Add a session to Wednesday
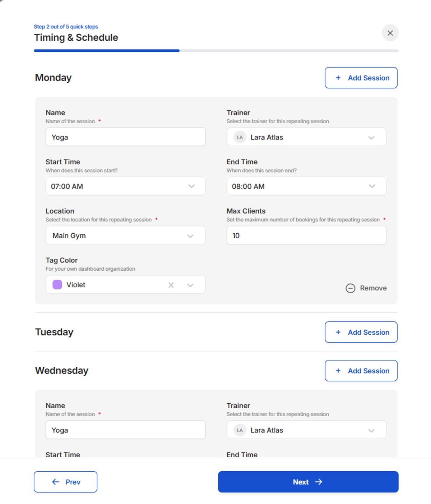The image size is (431, 504). pyautogui.click(x=361, y=371)
